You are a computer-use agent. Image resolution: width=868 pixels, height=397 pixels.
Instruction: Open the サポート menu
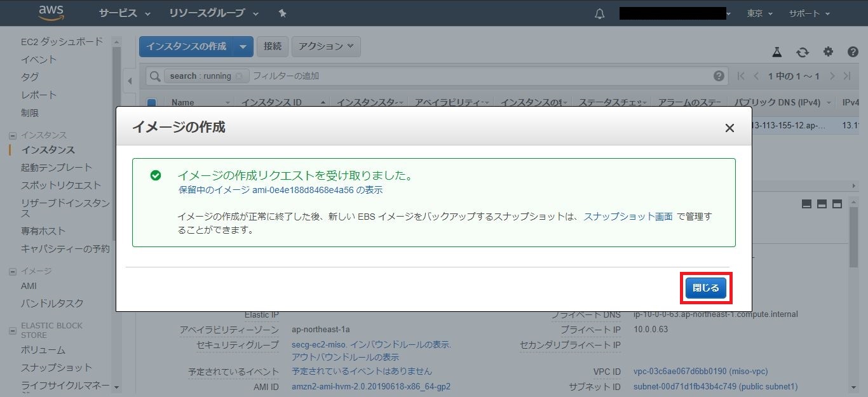click(x=809, y=13)
